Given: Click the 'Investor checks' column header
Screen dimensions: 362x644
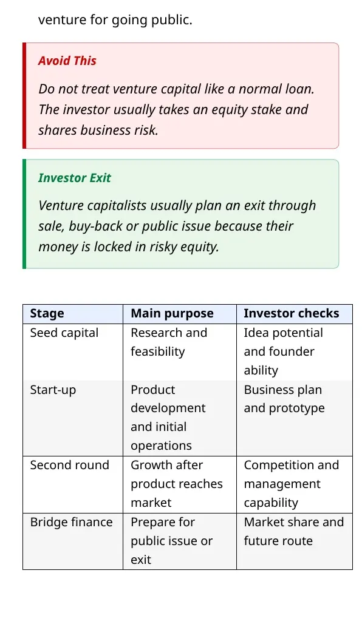Looking at the screenshot, I should click(294, 314).
